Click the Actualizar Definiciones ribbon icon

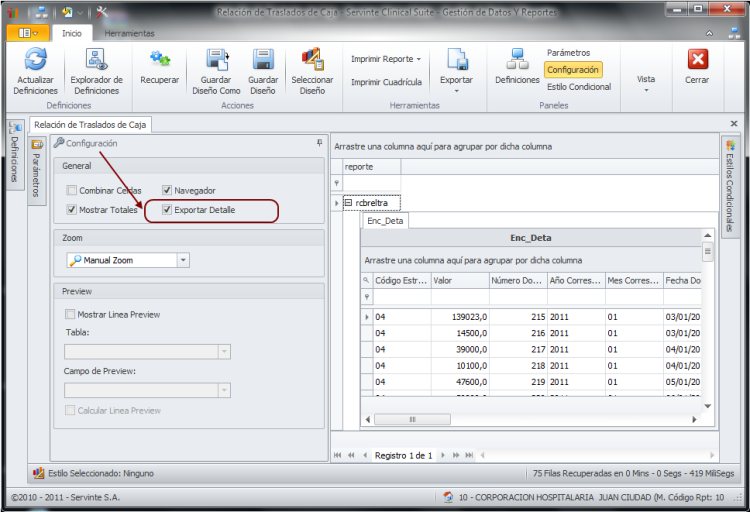coord(36,60)
